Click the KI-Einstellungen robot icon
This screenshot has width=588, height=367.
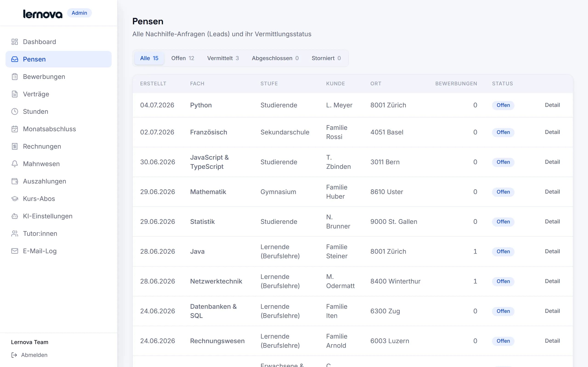pyautogui.click(x=14, y=216)
